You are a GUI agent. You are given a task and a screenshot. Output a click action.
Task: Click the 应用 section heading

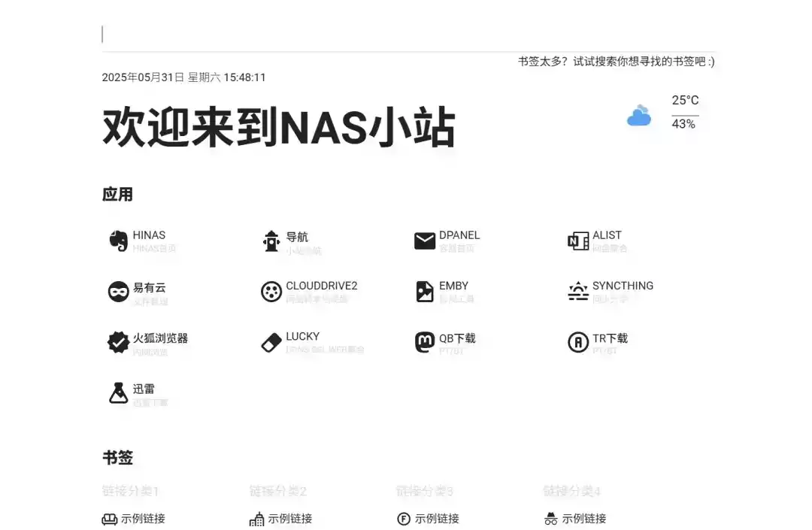point(117,195)
